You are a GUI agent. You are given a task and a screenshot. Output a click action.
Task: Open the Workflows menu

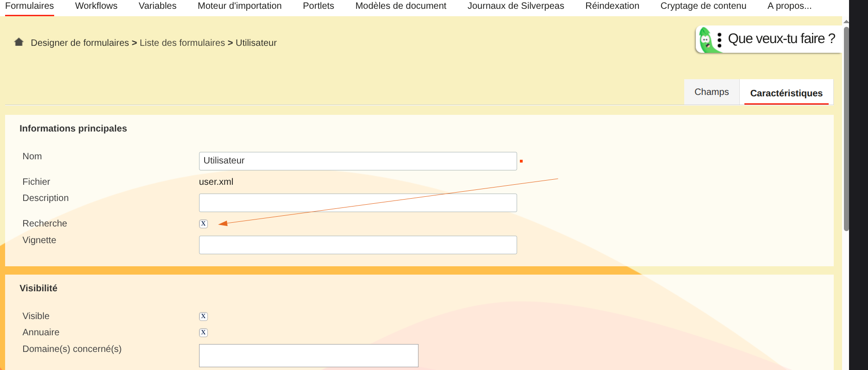tap(96, 6)
